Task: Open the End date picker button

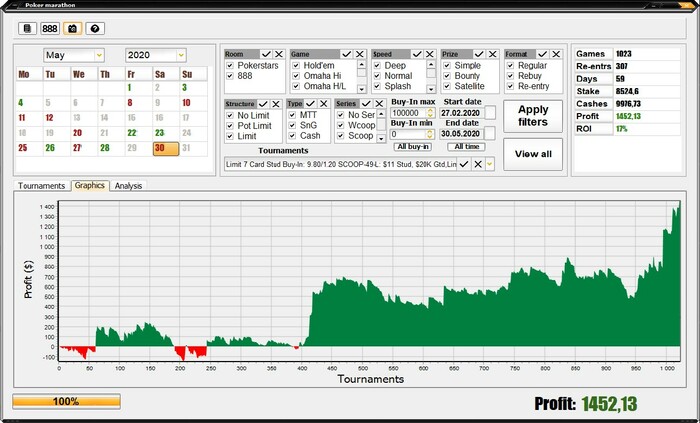Action: point(490,133)
